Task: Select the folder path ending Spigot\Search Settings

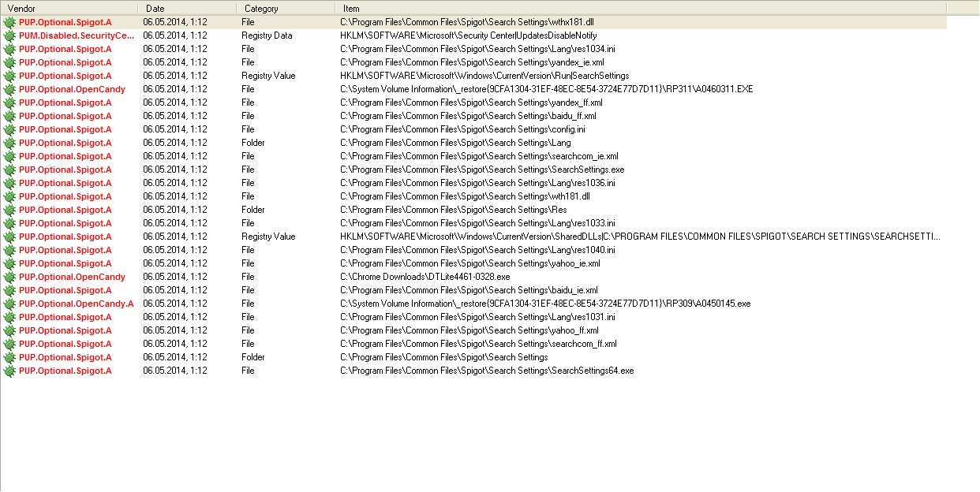Action: pyautogui.click(x=444, y=357)
